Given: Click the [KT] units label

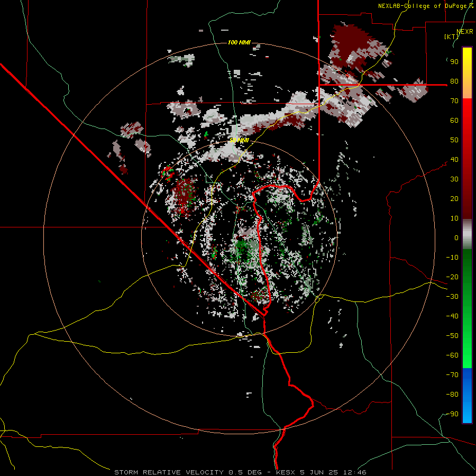Looking at the screenshot, I should click(452, 36).
